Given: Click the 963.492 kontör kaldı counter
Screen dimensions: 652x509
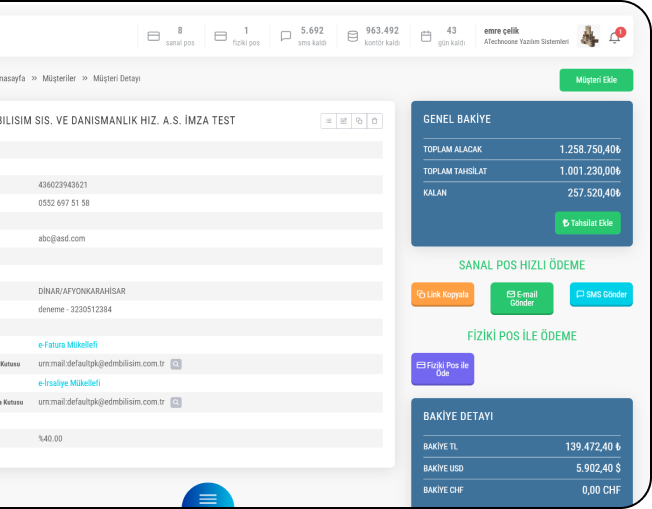Looking at the screenshot, I should click(382, 36).
